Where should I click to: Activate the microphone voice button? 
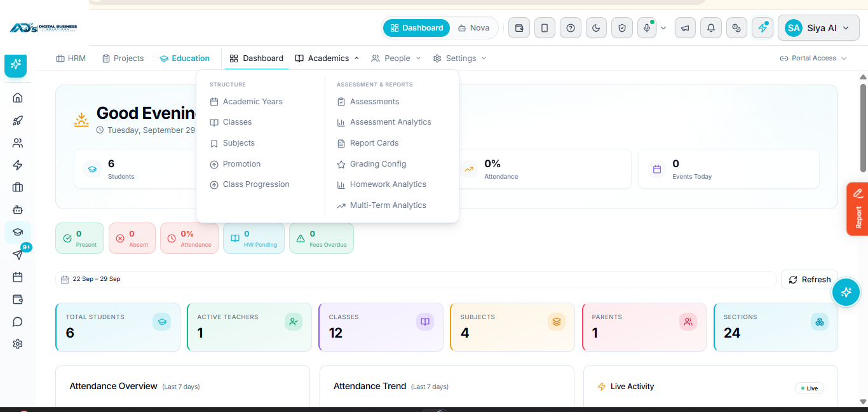[x=647, y=28]
